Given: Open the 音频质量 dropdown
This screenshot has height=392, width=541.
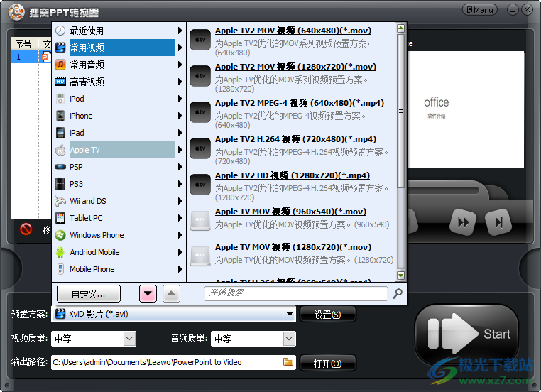Looking at the screenshot, I should tap(289, 339).
